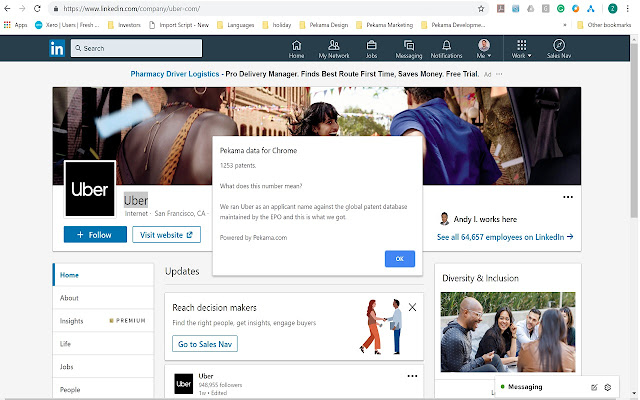Image resolution: width=640 pixels, height=400 pixels.
Task: Click into the LinkedIn search field
Action: pos(136,48)
